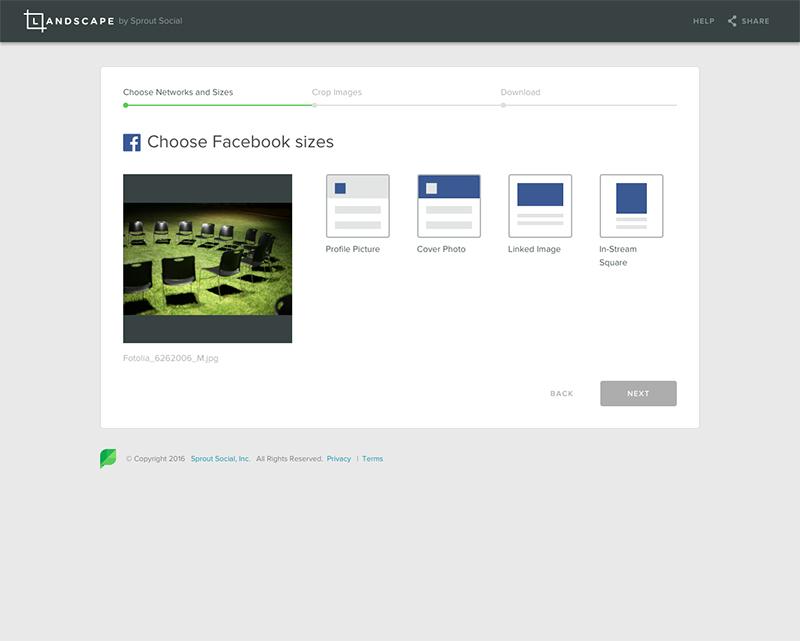
Task: Click the green progress dot on step bar
Action: (x=125, y=105)
